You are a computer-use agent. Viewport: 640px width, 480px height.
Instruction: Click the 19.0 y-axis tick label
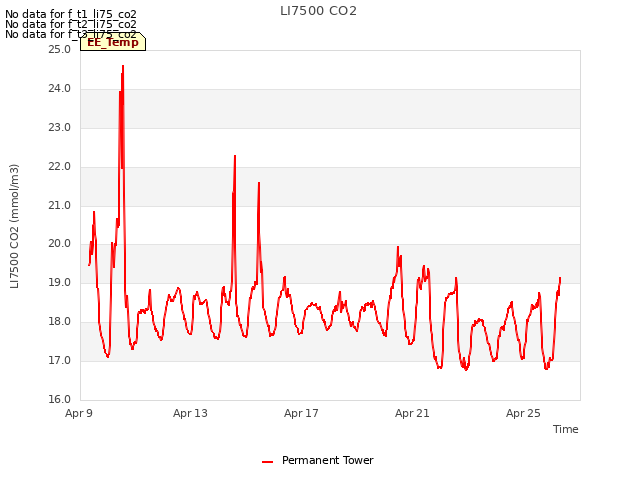[x=60, y=283]
